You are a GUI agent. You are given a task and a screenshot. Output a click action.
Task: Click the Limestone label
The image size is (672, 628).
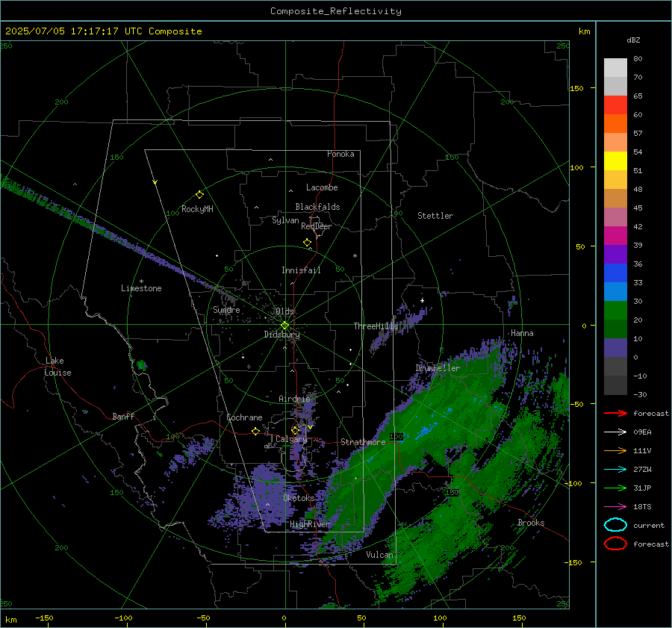[x=141, y=288]
